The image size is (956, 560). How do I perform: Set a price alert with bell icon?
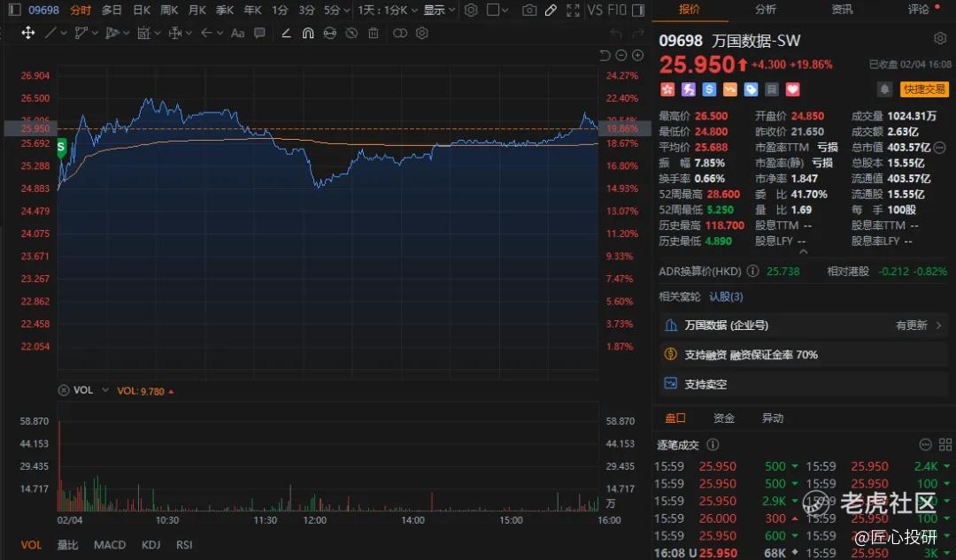(884, 89)
